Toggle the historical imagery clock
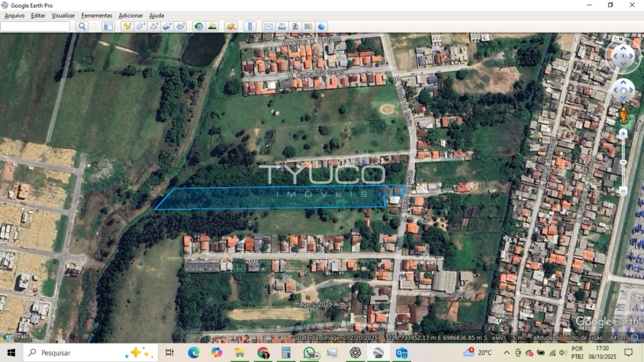The image size is (644, 362). click(x=199, y=26)
